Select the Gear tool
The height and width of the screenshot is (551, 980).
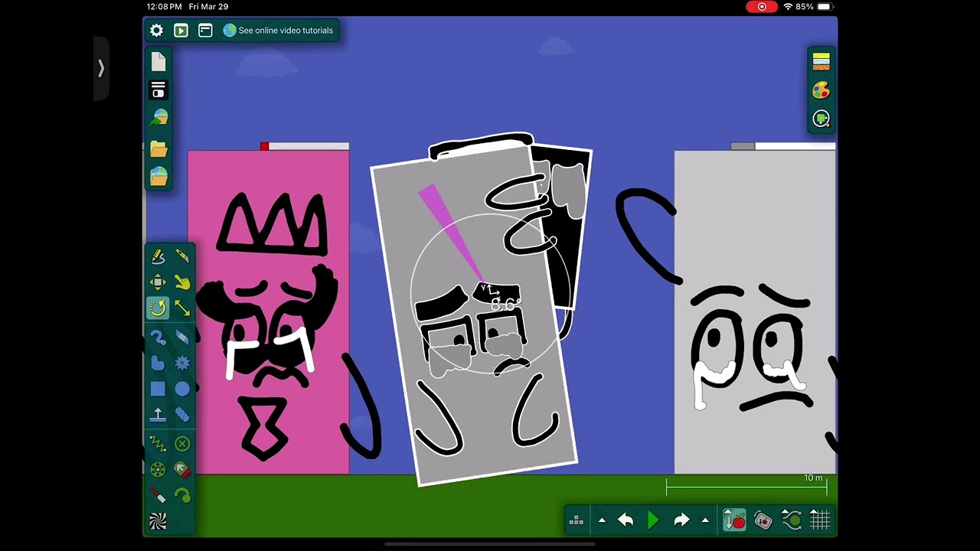182,364
